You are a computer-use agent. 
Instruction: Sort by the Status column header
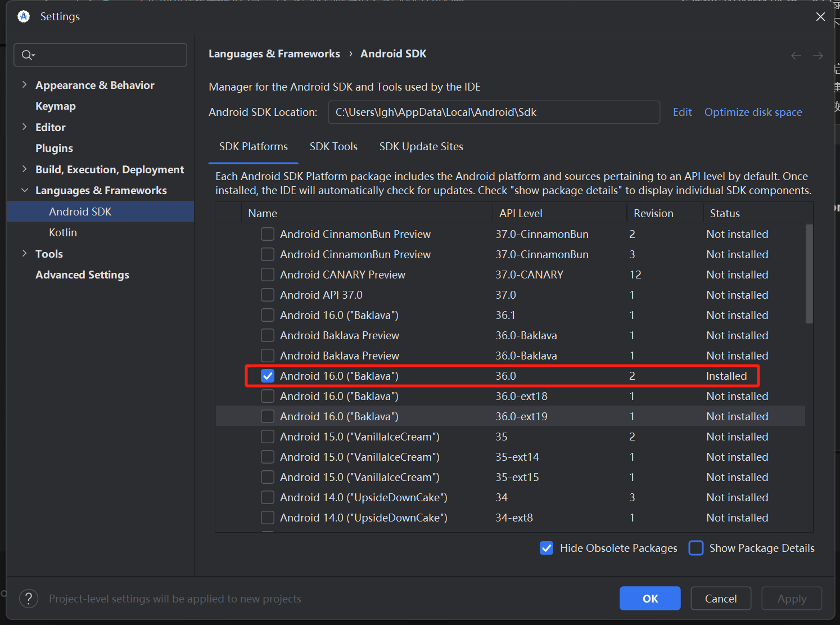tap(758, 213)
